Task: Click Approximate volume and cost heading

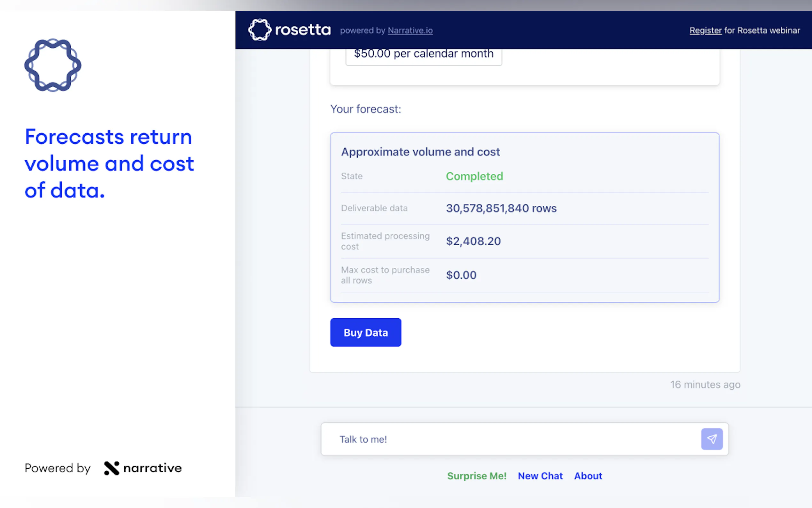Action: [x=420, y=152]
